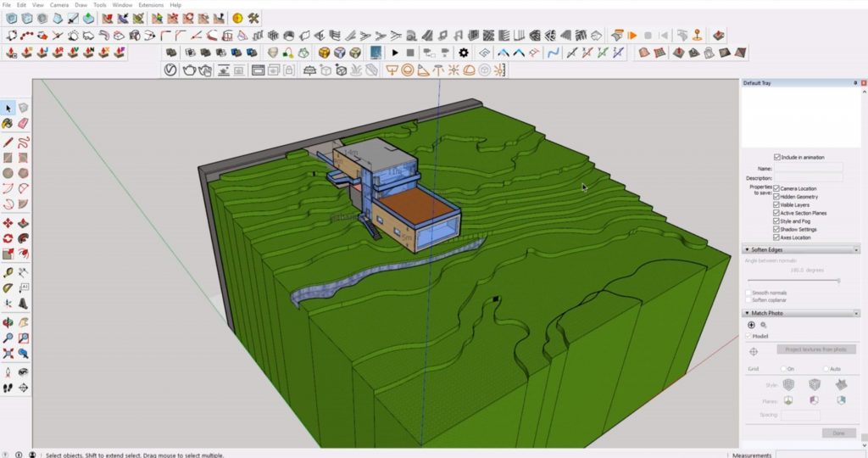Click the orange coin icon in top toolbar

(x=237, y=19)
